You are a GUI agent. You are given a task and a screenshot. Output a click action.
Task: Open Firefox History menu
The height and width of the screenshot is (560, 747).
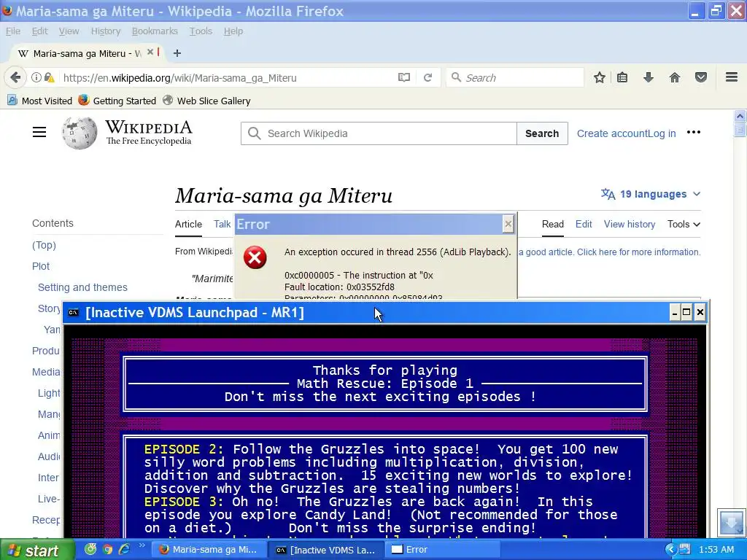[x=105, y=31]
